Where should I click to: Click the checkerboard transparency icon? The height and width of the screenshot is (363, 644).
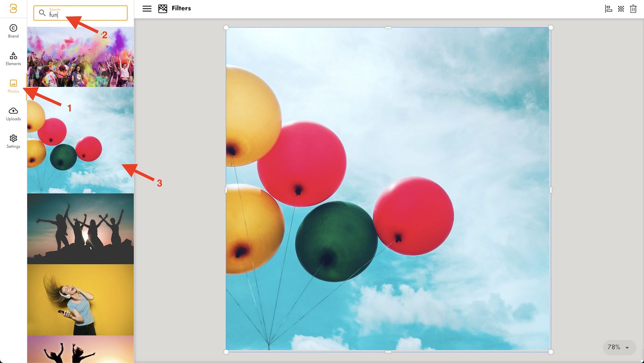pyautogui.click(x=621, y=9)
